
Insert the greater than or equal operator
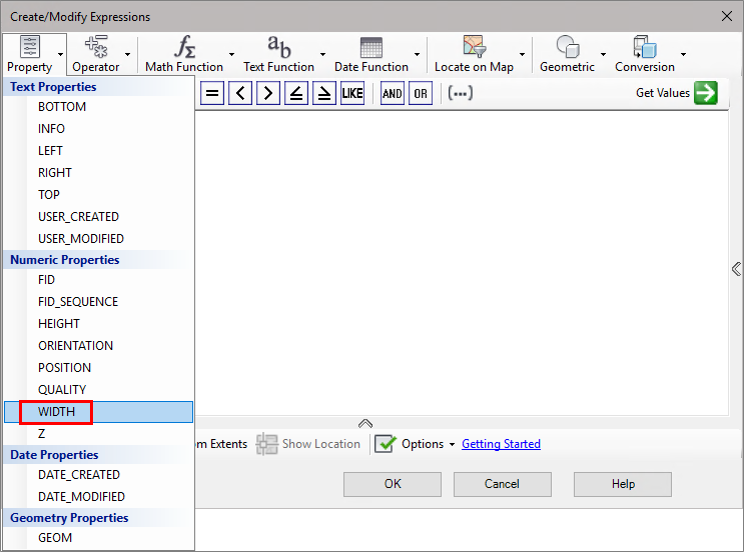[324, 93]
